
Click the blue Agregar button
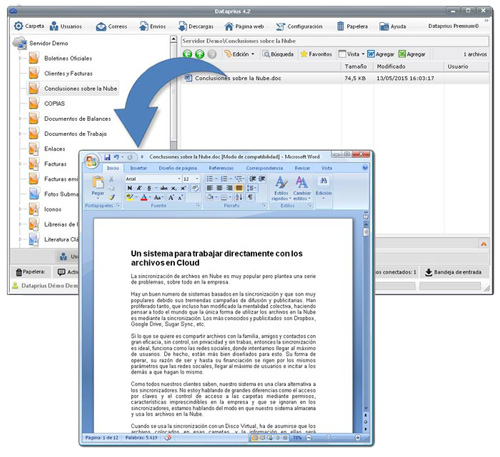pyautogui.click(x=380, y=54)
